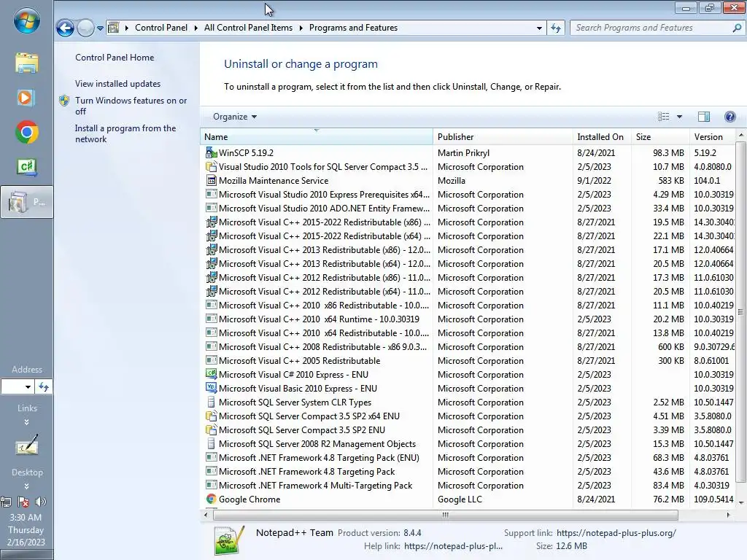
Task: Click the Forward navigation arrow
Action: point(86,28)
